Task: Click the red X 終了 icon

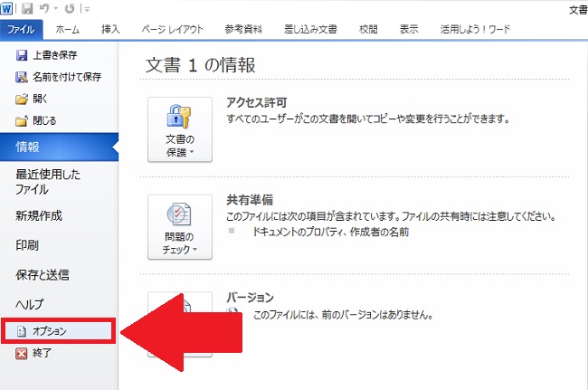Action: [22, 353]
